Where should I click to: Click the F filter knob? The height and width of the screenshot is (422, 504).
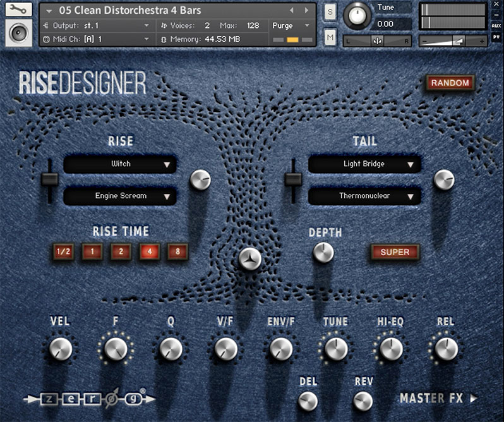tap(116, 349)
